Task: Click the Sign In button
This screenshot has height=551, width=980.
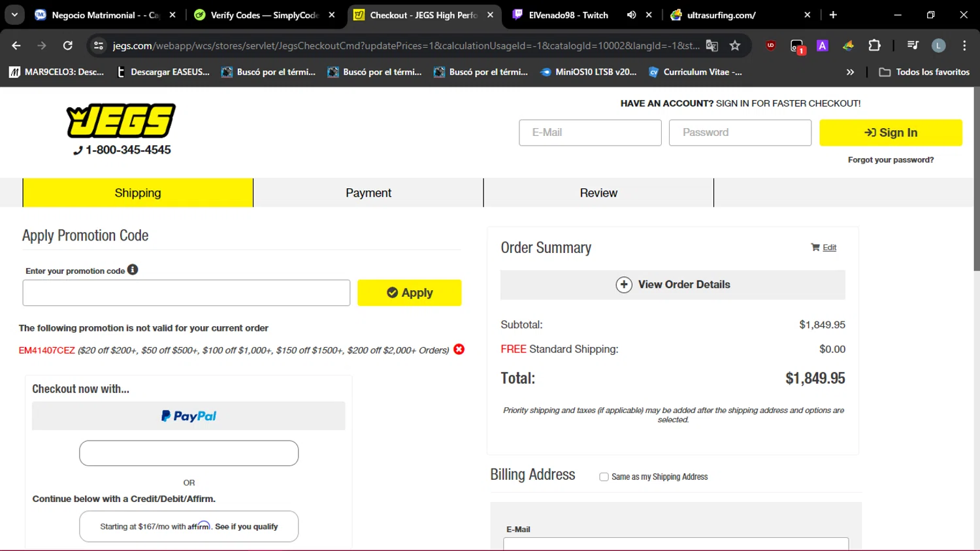Action: pos(890,133)
